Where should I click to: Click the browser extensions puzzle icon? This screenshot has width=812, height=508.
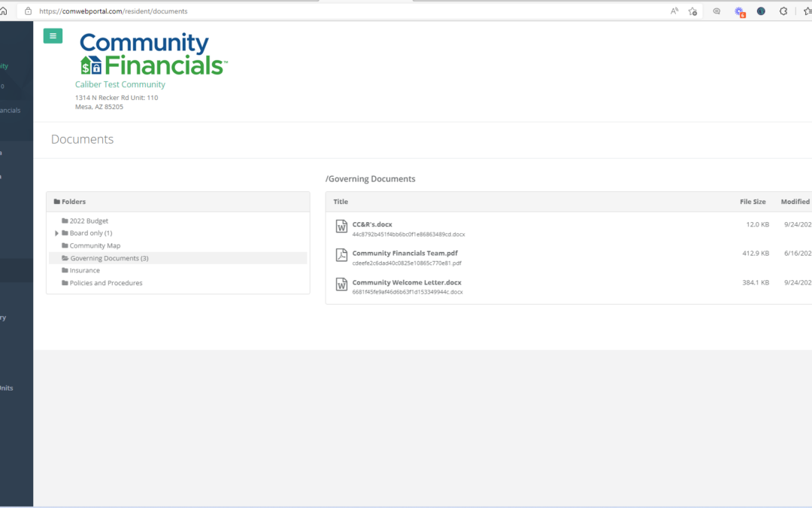coord(783,11)
